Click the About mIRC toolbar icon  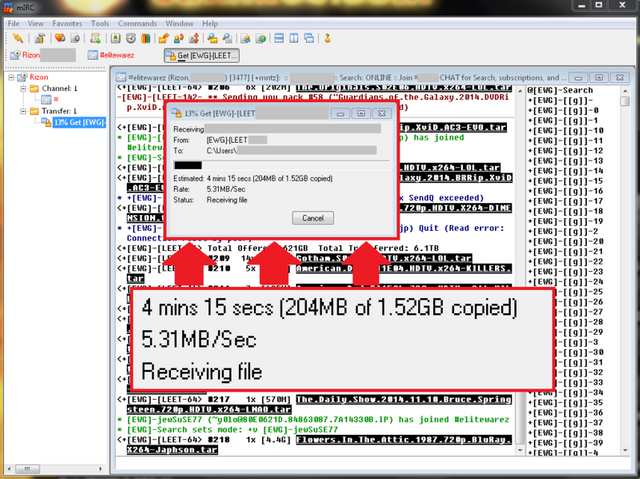click(x=327, y=38)
